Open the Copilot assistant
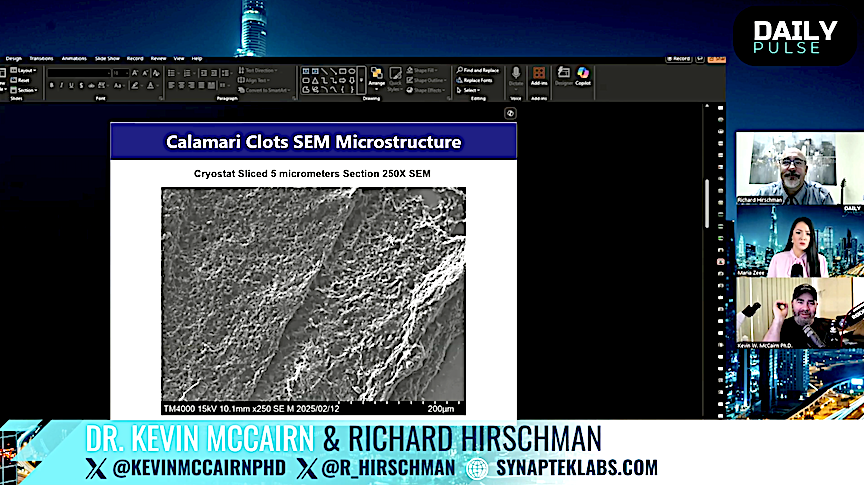864x485 pixels. pos(583,75)
